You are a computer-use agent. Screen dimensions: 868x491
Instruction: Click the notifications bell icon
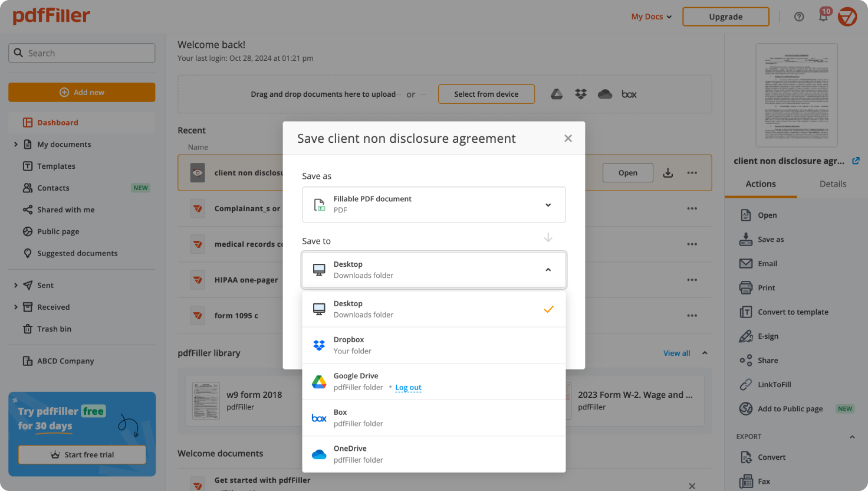click(823, 17)
